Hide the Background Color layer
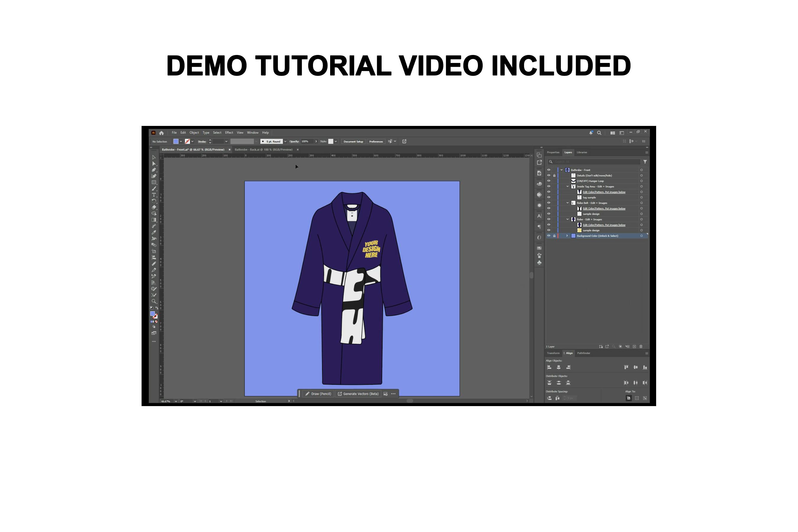Image resolution: width=798 pixels, height=532 pixels. point(549,236)
